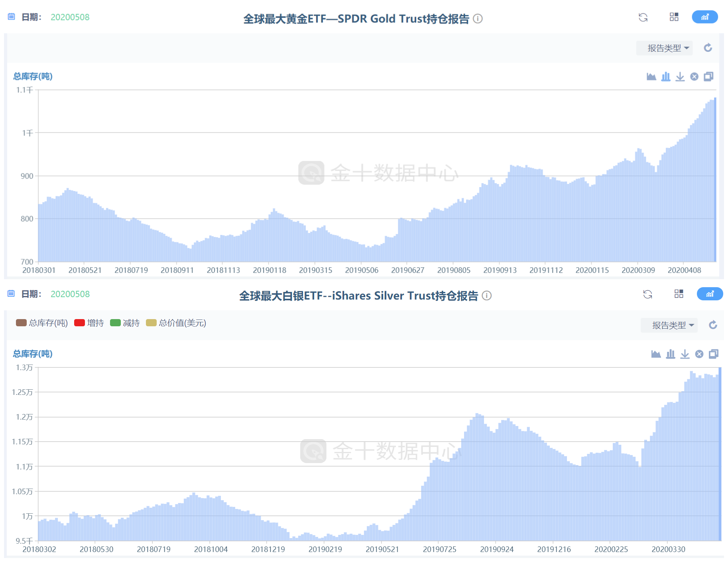The height and width of the screenshot is (562, 728).
Task: Open silver chart in fullscreen window
Action: click(714, 354)
